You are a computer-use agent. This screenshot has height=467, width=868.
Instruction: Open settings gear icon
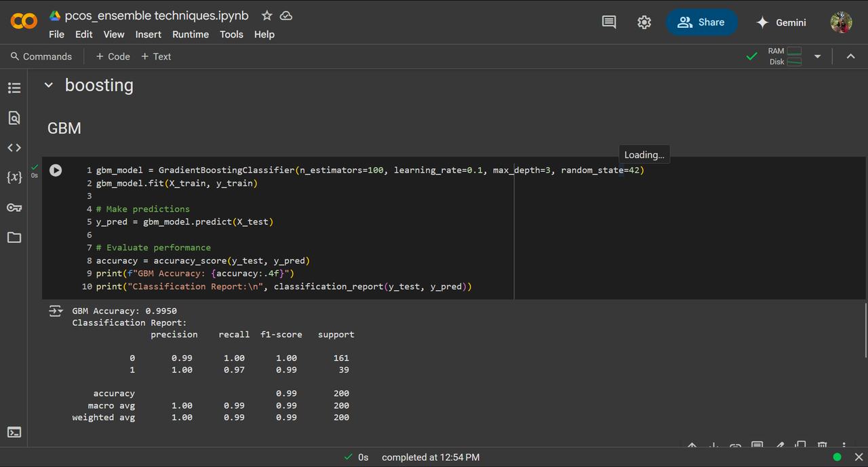644,22
